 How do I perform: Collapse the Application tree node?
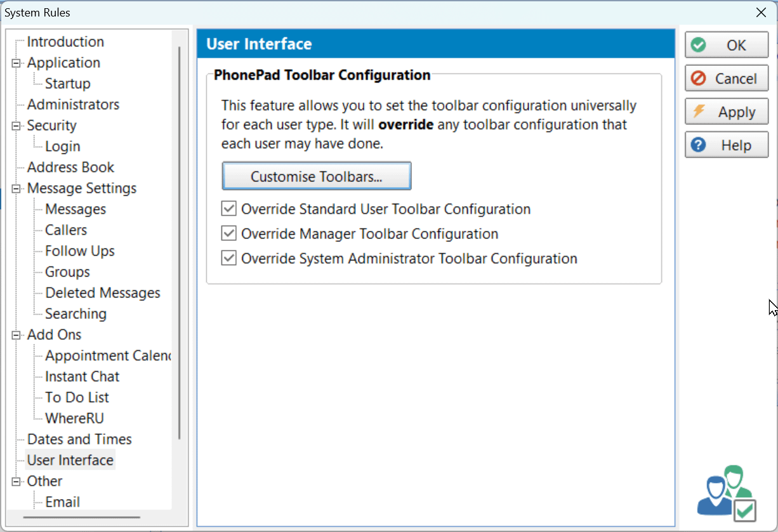pyautogui.click(x=15, y=63)
